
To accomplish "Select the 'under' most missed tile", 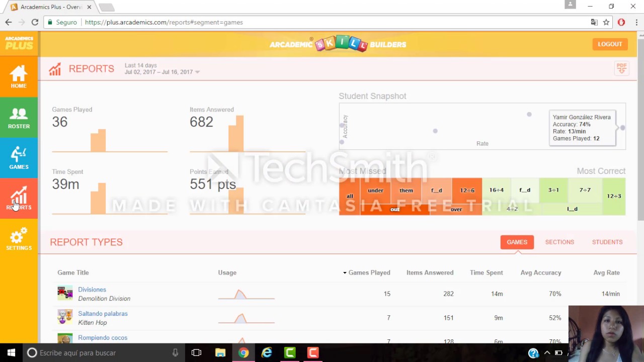I will pos(375,191).
